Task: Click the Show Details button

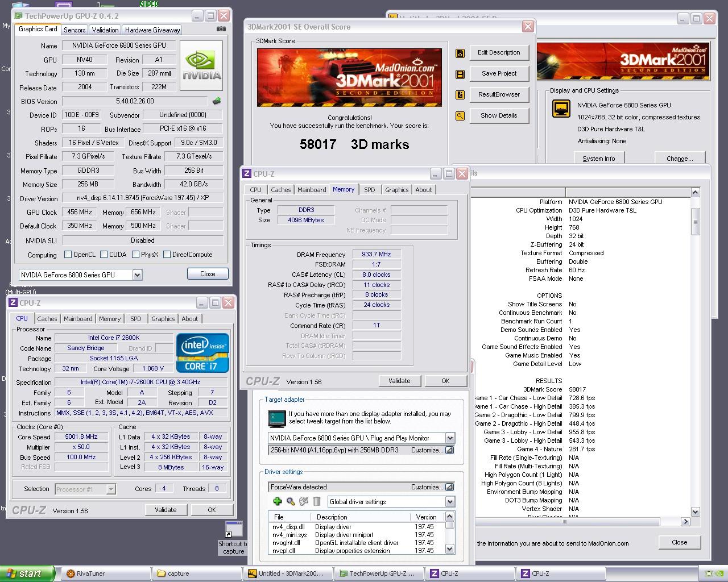Action: pos(499,115)
